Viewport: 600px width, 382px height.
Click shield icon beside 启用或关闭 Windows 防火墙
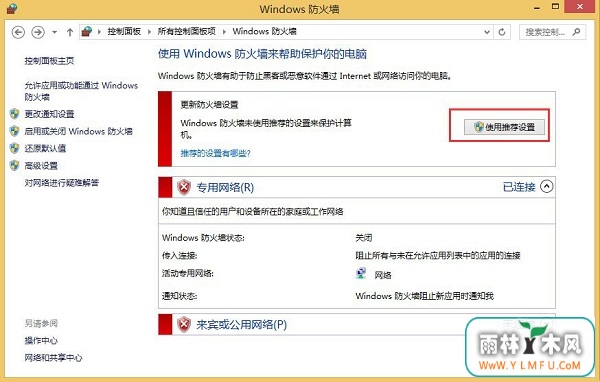[15, 131]
